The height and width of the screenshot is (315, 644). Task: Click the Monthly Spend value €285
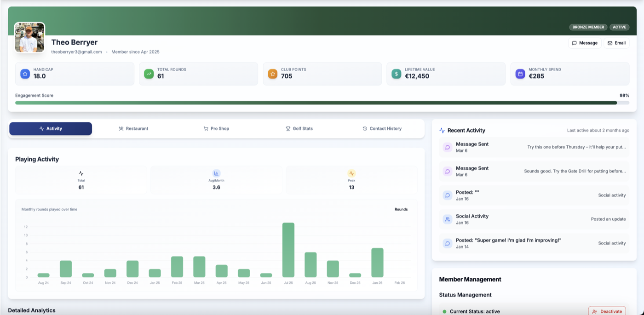(x=536, y=76)
